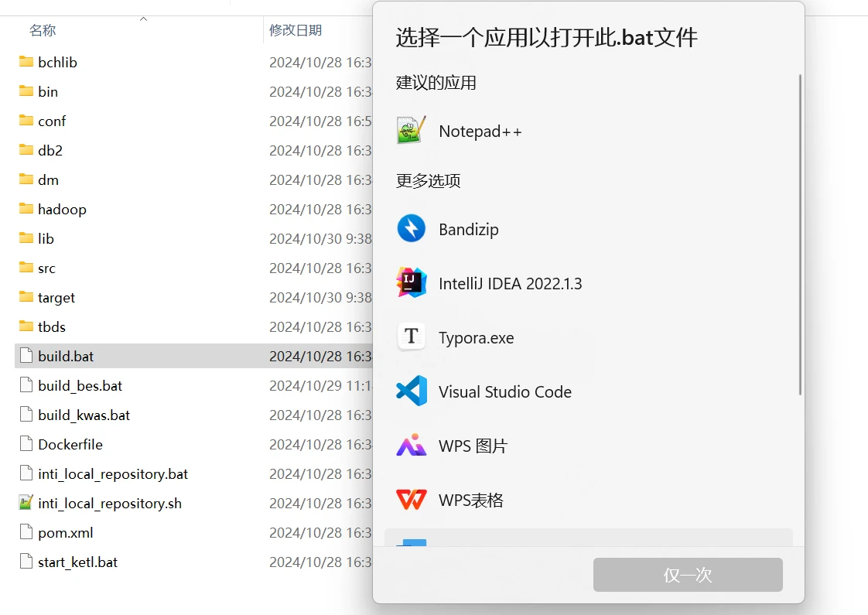Select Typora.exe label in app list
The width and height of the screenshot is (868, 615).
[476, 337]
